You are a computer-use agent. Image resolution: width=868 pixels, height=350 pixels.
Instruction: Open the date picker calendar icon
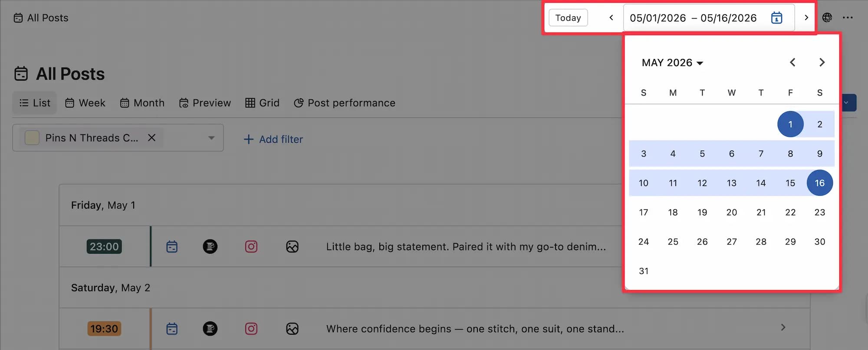pos(776,18)
